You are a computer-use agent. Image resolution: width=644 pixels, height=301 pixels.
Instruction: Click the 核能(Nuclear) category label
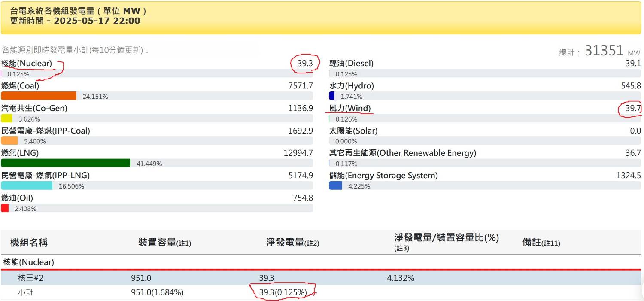click(26, 63)
